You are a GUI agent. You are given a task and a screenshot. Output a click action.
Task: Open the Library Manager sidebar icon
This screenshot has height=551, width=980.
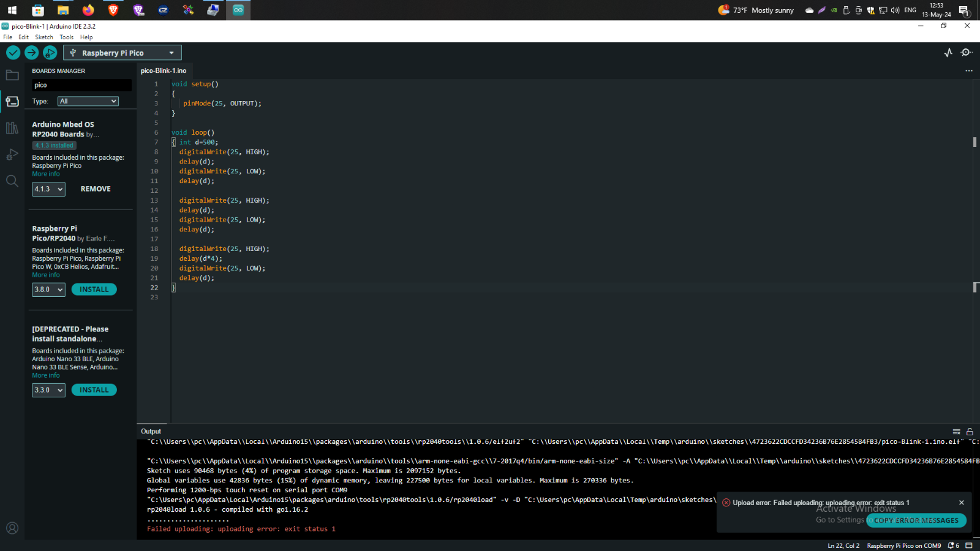12,128
